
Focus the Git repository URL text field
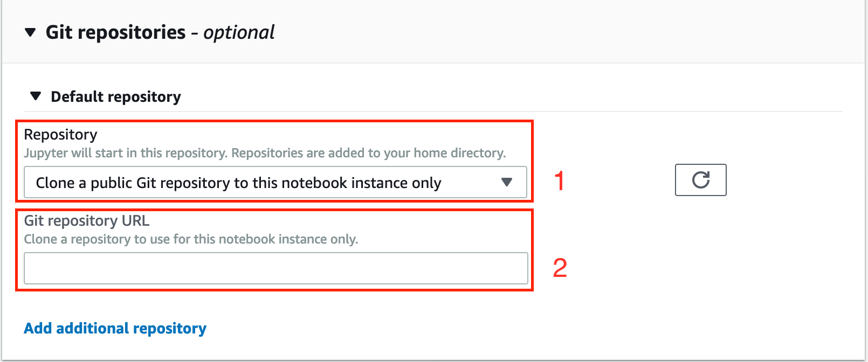[275, 268]
